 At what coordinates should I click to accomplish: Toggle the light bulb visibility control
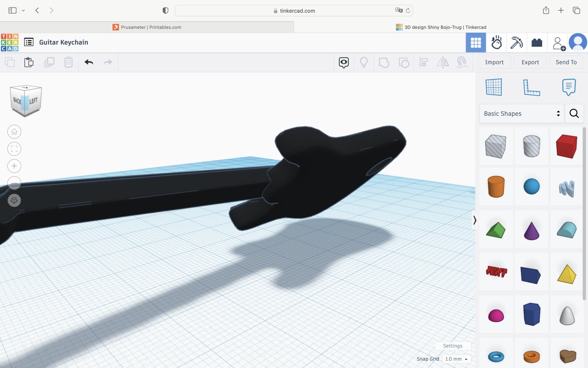[x=364, y=62]
